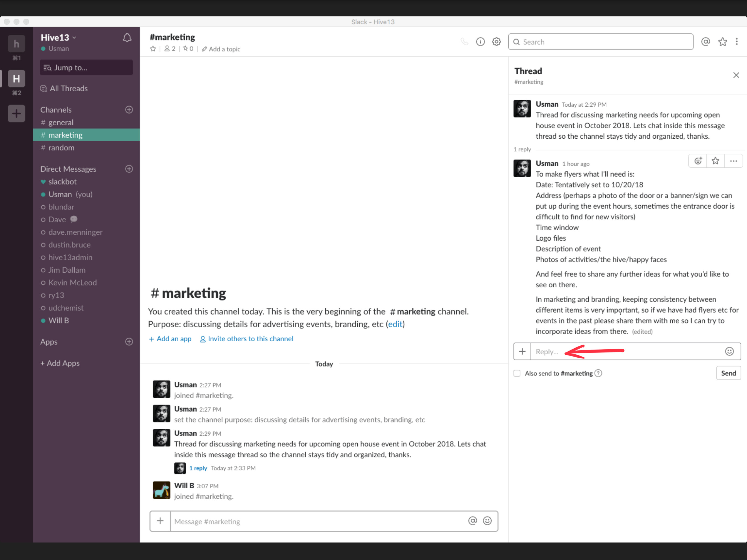Attach file via plus in message box

(x=160, y=521)
